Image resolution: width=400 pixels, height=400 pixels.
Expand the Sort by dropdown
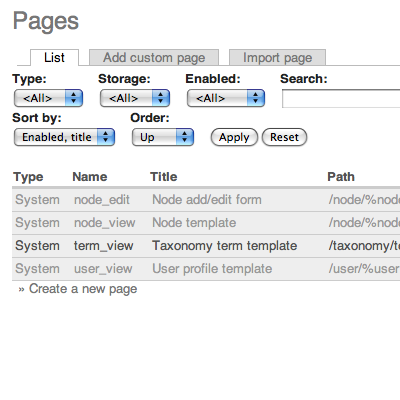click(x=64, y=137)
